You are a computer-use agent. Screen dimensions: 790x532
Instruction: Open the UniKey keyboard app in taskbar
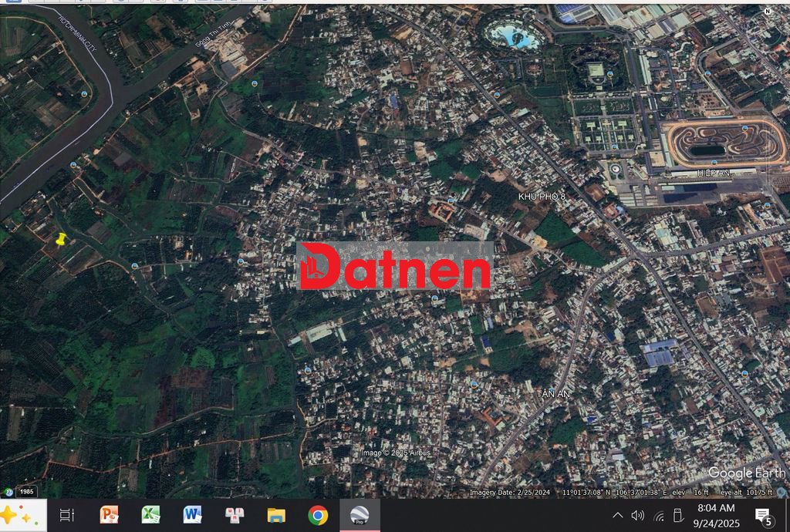[x=235, y=515]
